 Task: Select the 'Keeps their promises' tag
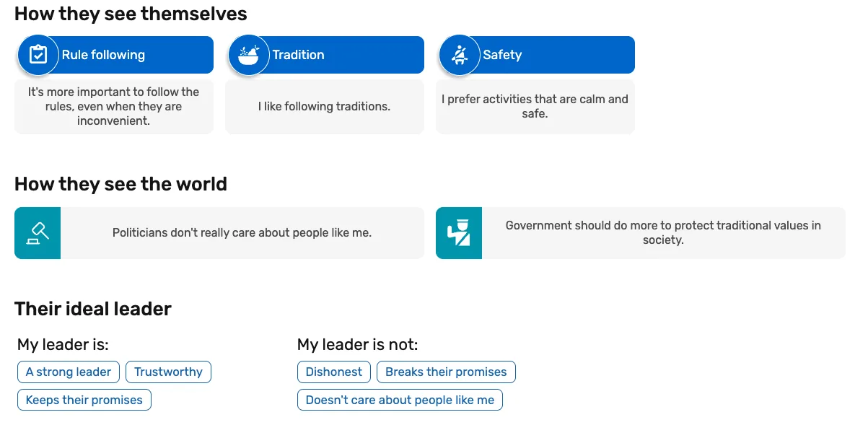[x=84, y=400]
